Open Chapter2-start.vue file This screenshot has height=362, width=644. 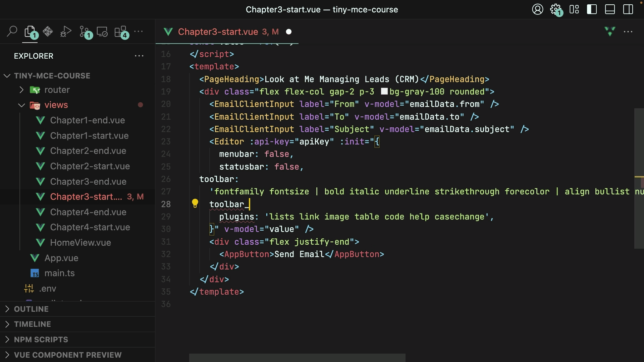[90, 166]
